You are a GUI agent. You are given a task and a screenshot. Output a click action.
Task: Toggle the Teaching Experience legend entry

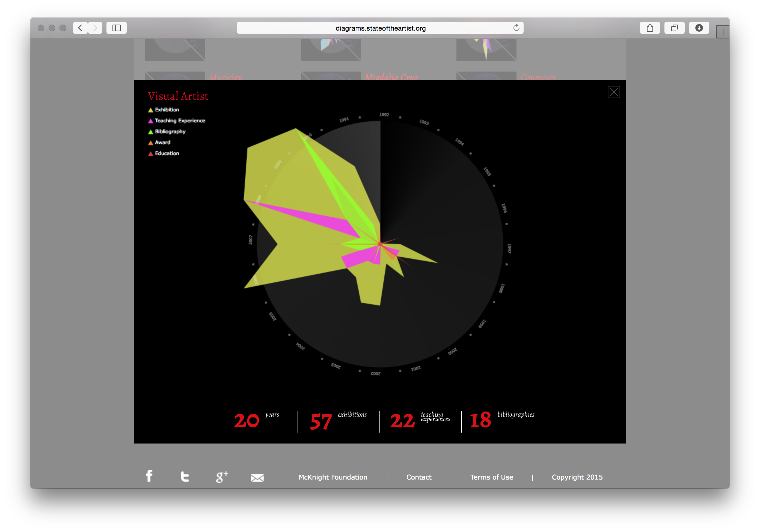tap(178, 120)
